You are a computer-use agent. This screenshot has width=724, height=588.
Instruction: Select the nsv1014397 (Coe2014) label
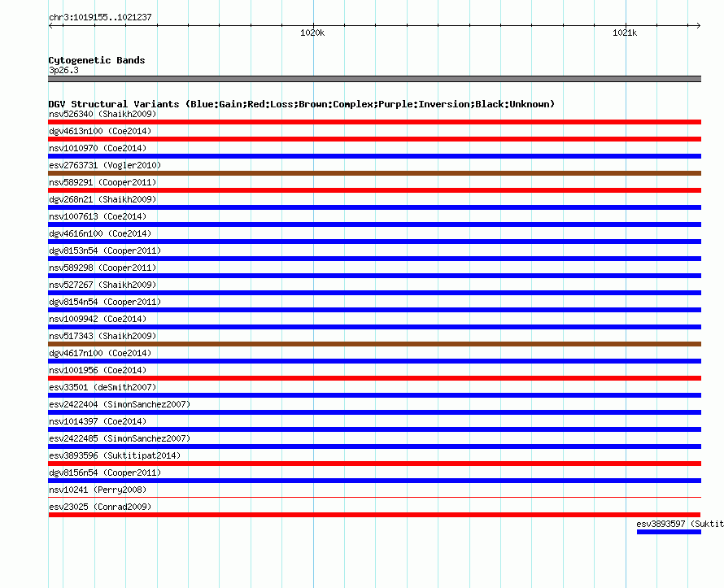click(98, 421)
